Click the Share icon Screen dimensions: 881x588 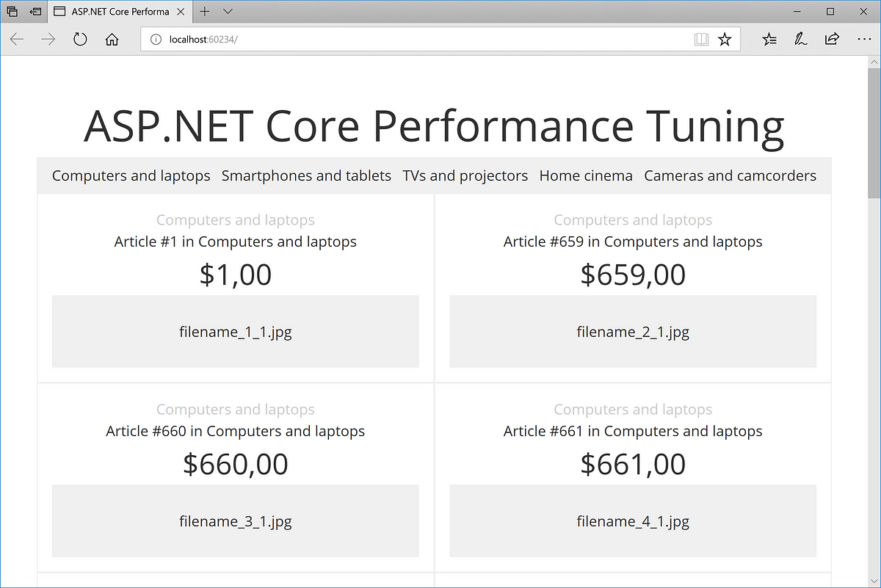point(832,40)
